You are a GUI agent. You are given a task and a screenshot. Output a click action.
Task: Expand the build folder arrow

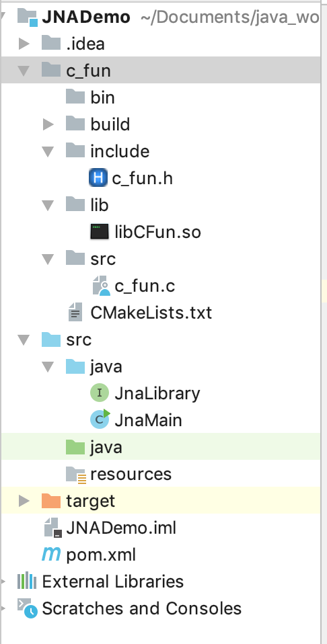pyautogui.click(x=48, y=124)
